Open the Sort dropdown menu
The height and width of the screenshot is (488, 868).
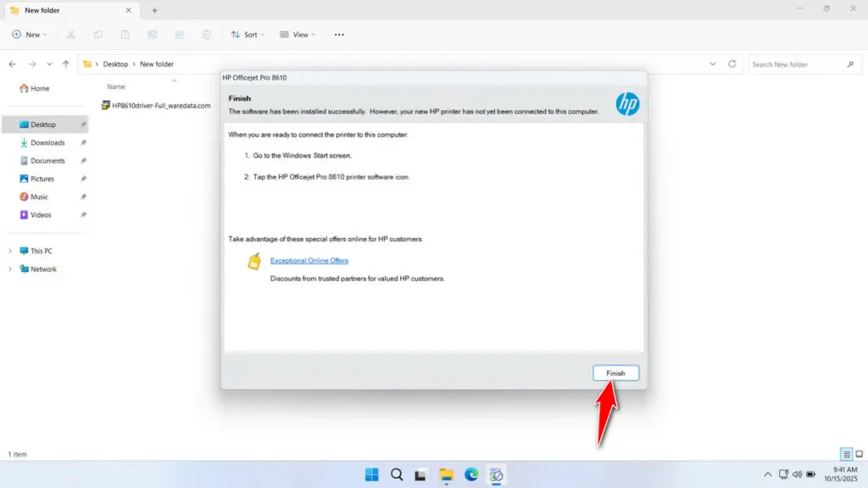tap(248, 35)
